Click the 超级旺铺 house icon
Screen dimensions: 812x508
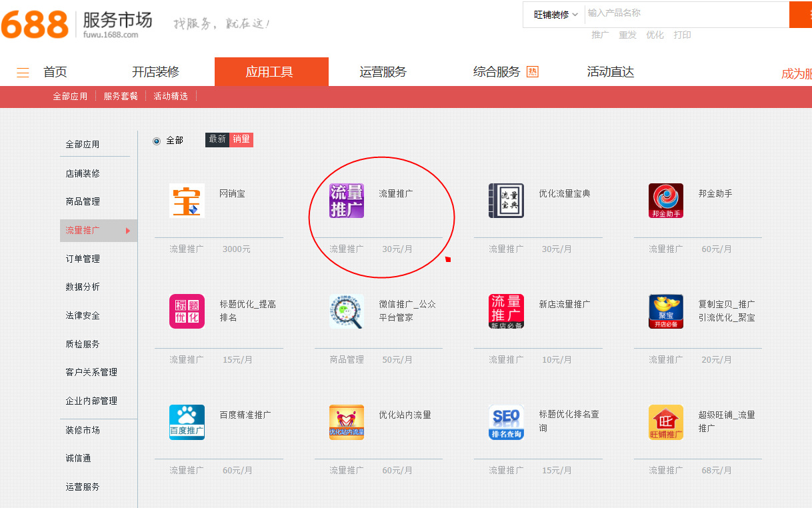point(666,422)
